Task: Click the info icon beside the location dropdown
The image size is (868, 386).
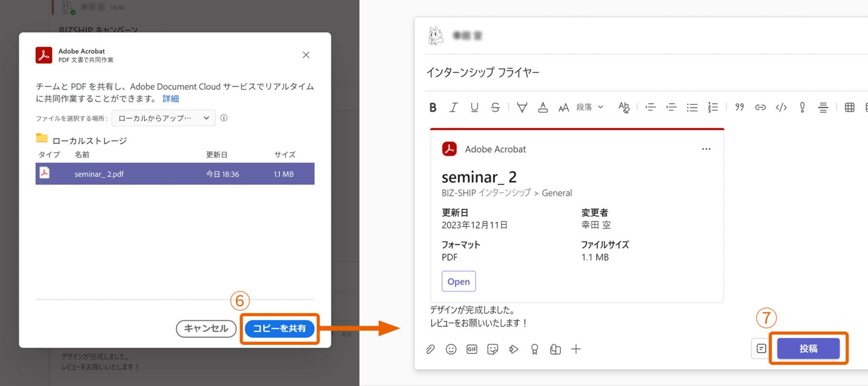Action: tap(224, 118)
